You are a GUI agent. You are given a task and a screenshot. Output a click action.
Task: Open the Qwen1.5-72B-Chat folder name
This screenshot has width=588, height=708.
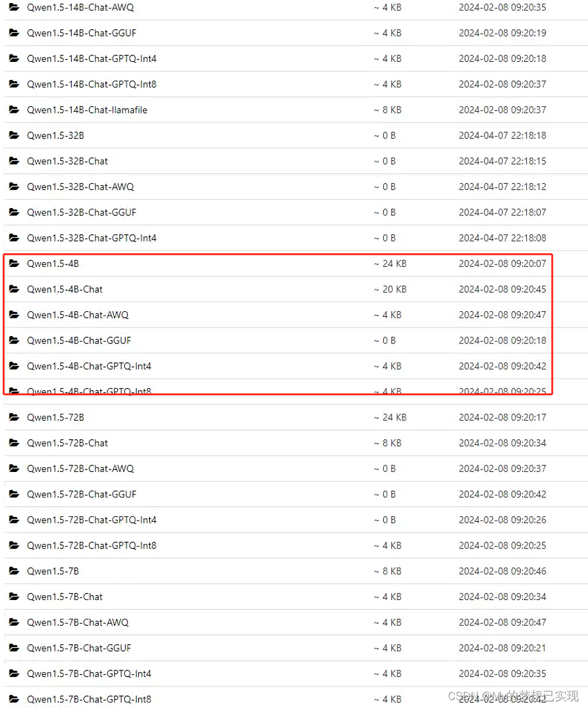(x=68, y=443)
